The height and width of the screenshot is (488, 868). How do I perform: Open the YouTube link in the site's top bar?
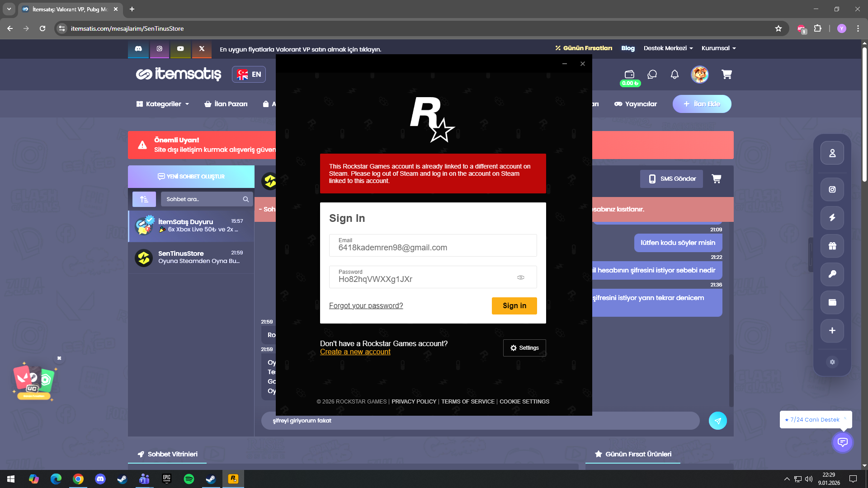[x=180, y=49]
